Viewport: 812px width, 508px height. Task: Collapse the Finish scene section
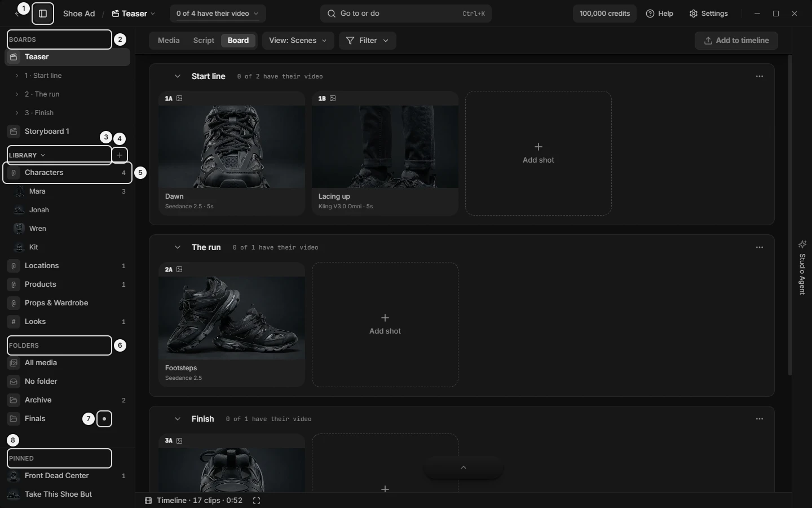click(x=178, y=419)
